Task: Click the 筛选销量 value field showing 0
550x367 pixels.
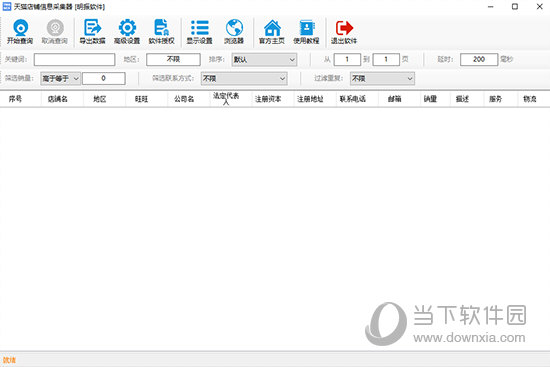Action: pos(104,78)
